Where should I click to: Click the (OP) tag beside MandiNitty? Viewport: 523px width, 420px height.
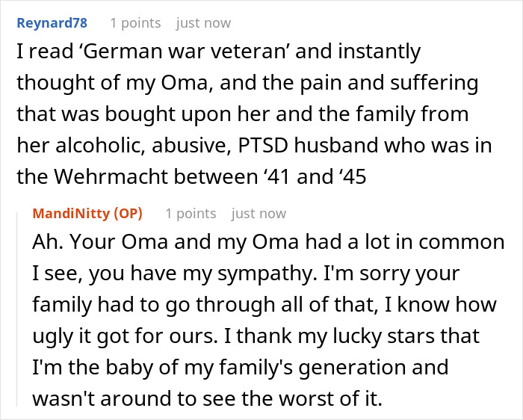tap(126, 214)
